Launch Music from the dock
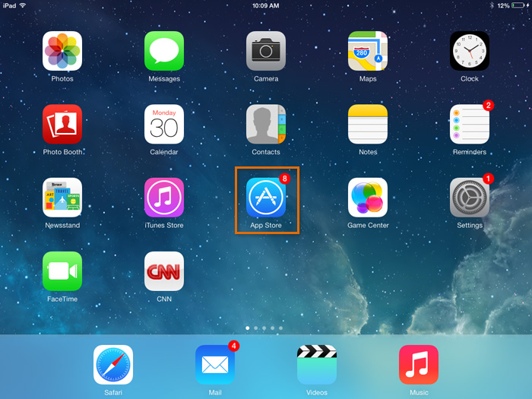The image size is (532, 399). tap(419, 365)
